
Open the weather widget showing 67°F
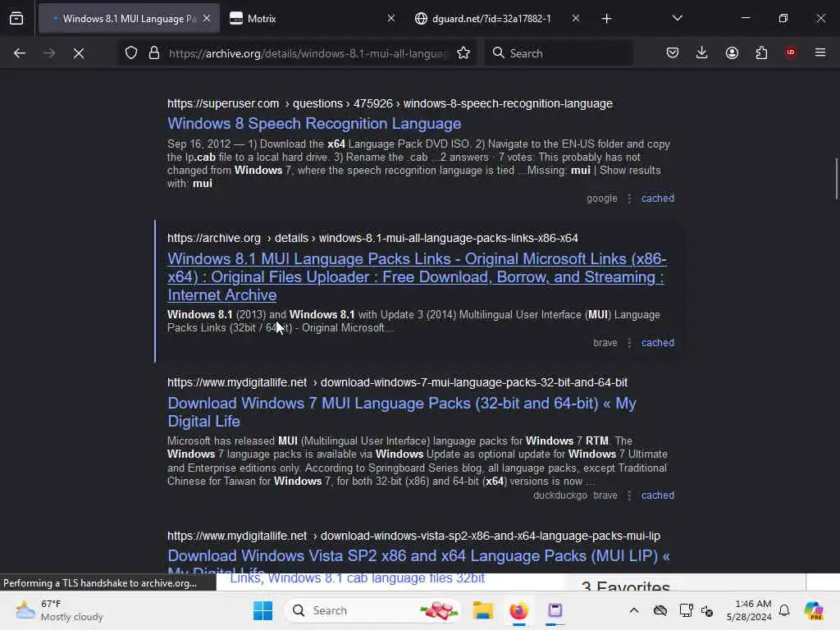[x=59, y=610]
